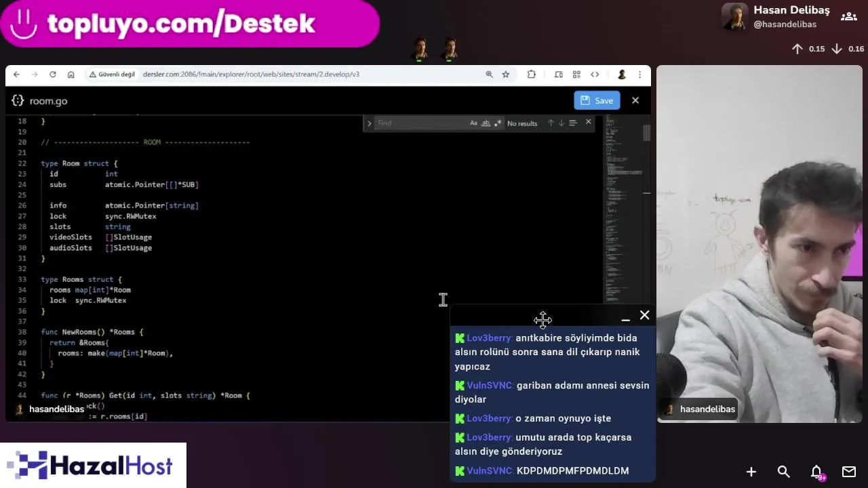Open the participants people icon
This screenshot has width=868, height=488.
click(x=848, y=17)
